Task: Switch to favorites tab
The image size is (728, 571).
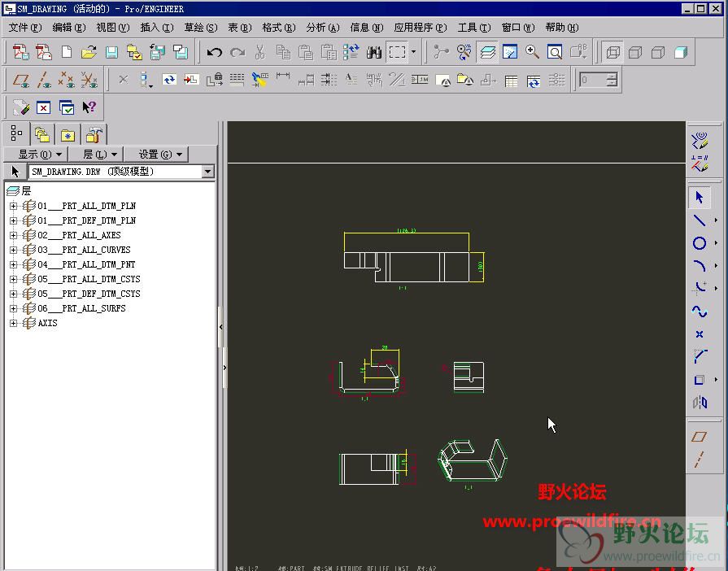Action: [x=68, y=135]
